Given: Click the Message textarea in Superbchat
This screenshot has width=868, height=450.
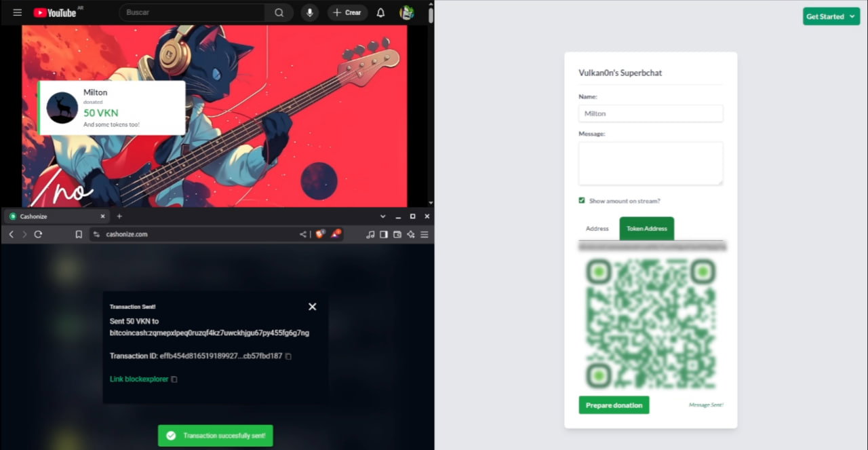Looking at the screenshot, I should (650, 164).
